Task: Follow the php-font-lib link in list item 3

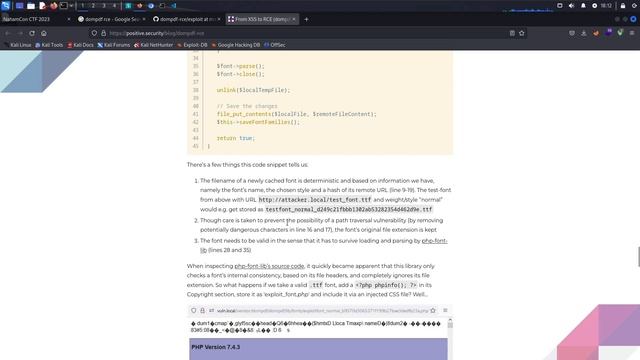Action: [x=434, y=241]
